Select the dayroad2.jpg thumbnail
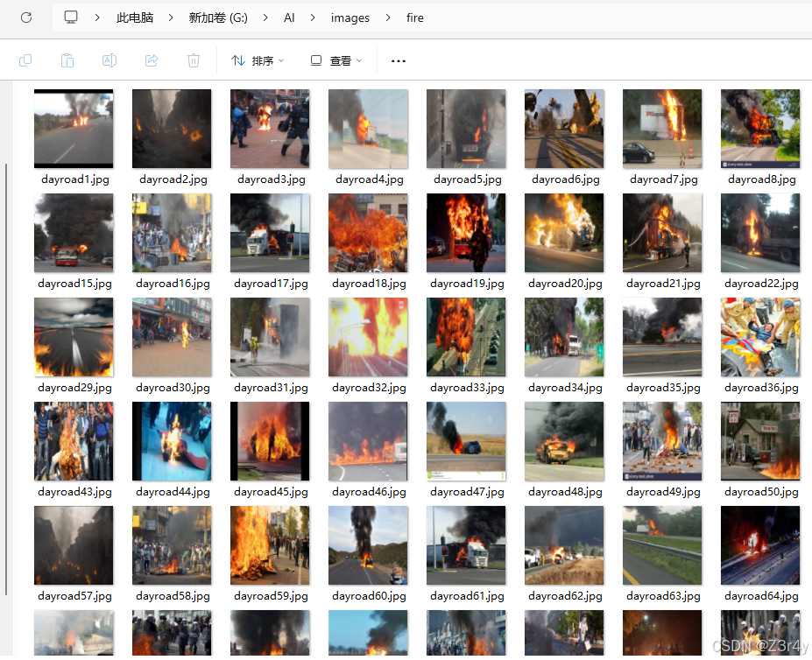 click(172, 129)
